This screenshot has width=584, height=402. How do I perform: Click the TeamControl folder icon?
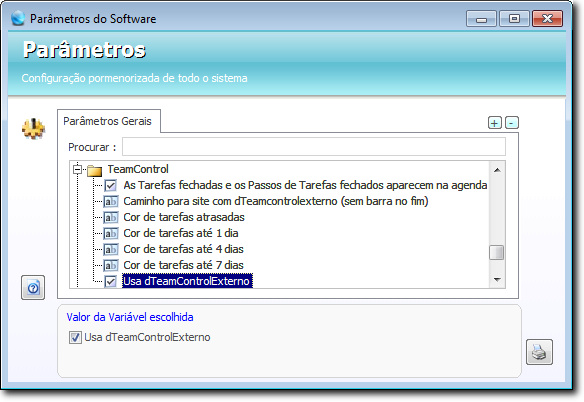(95, 170)
